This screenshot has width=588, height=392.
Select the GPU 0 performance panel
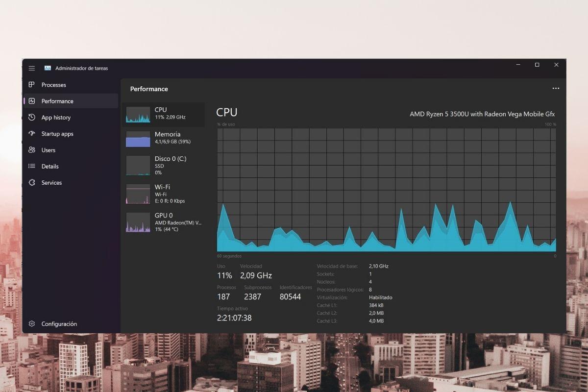tap(164, 222)
